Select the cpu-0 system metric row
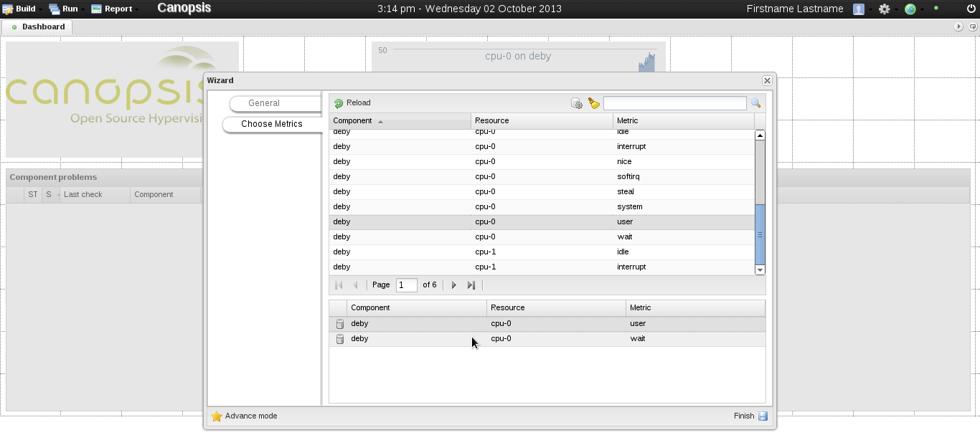Viewport: 980px width, 435px height. [542, 206]
